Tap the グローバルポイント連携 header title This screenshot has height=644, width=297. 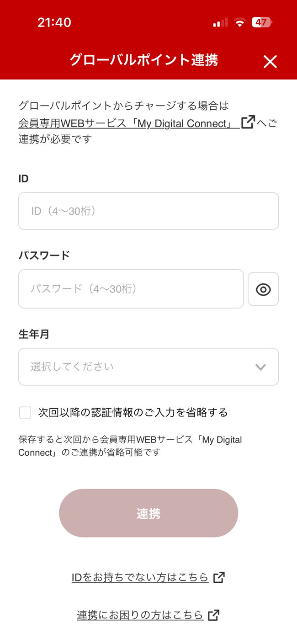(143, 60)
